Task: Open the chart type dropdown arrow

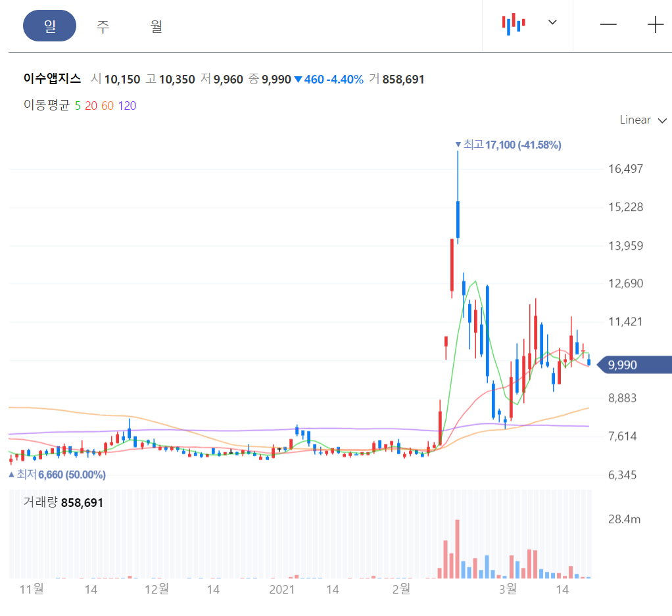Action: point(552,22)
